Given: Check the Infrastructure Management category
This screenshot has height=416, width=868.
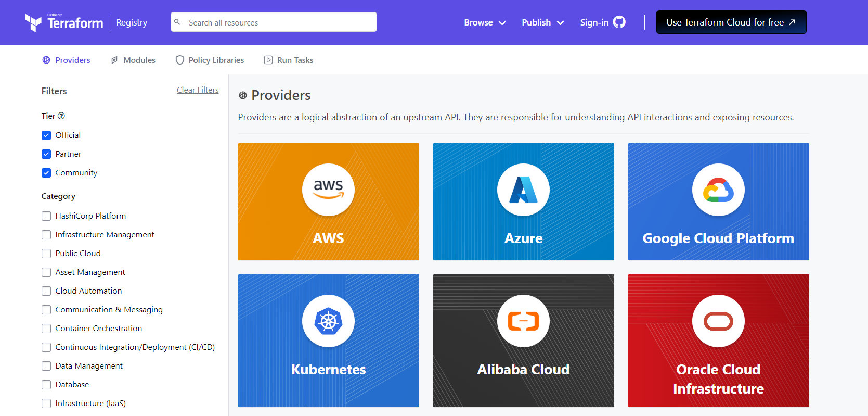Looking at the screenshot, I should (46, 235).
